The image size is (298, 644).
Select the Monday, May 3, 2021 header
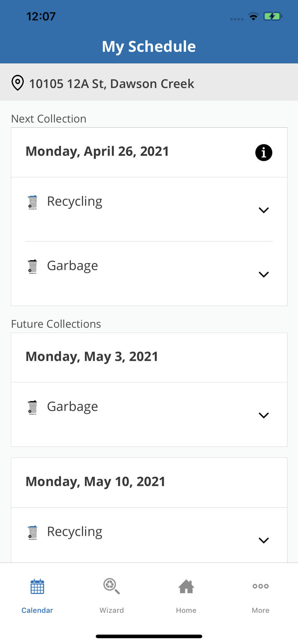(x=92, y=356)
